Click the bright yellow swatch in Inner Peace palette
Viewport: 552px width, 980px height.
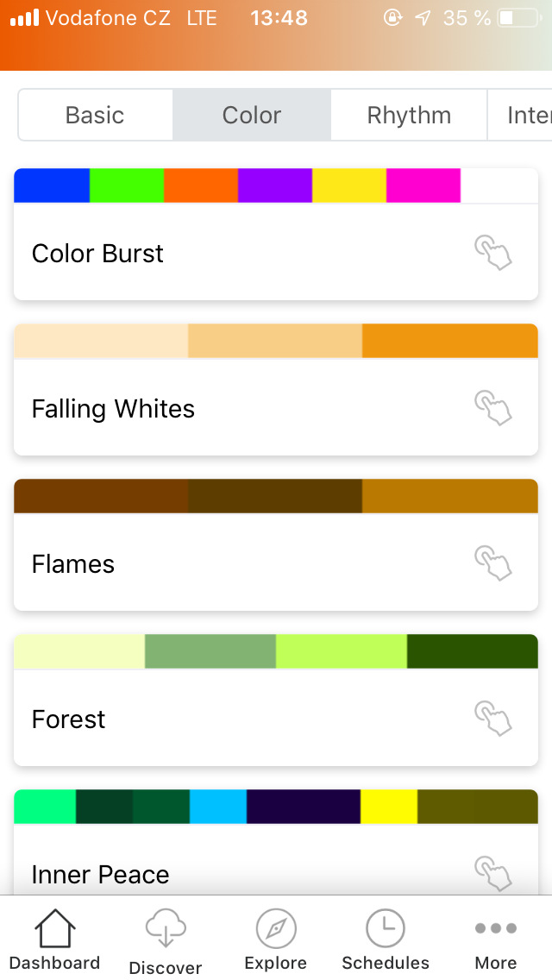click(x=389, y=807)
